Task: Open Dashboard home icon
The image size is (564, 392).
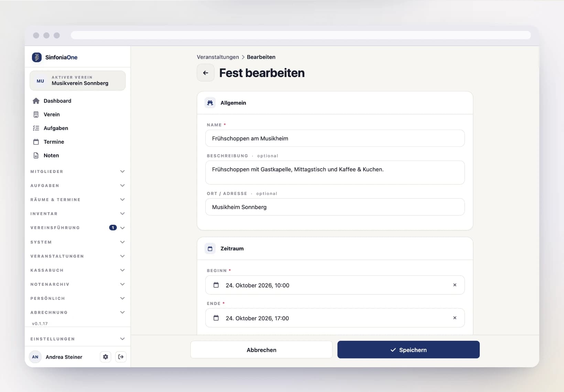Action: (36, 101)
